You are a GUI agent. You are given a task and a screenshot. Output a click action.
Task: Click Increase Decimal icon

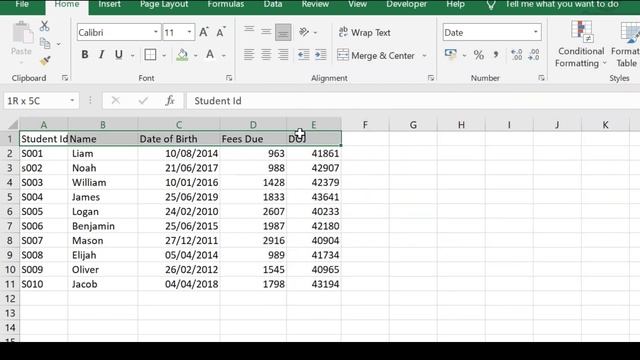517,55
